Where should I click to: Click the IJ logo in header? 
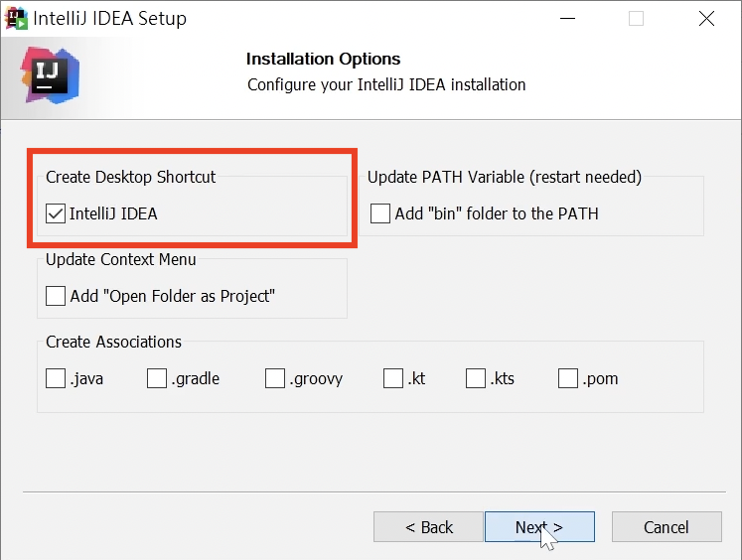coord(49,73)
